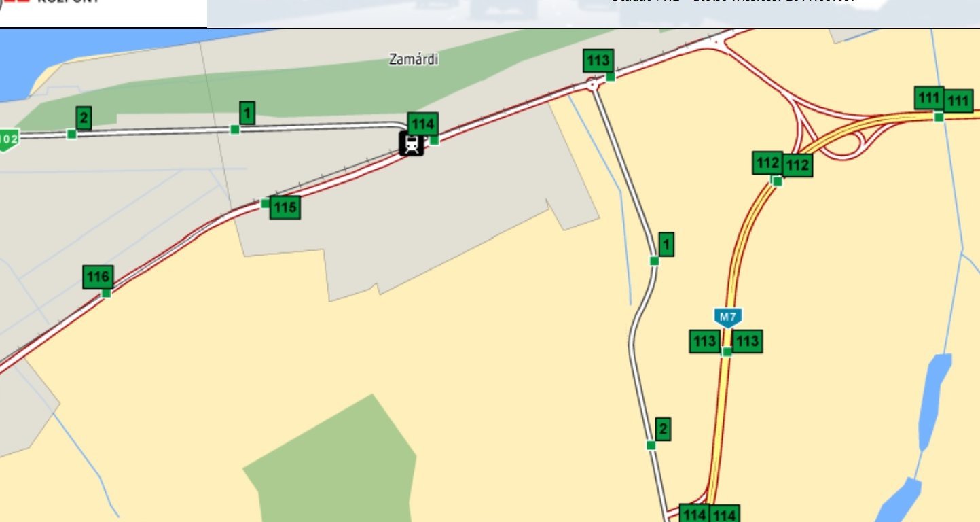
Task: Select kilometer marker 116
Action: [x=98, y=277]
